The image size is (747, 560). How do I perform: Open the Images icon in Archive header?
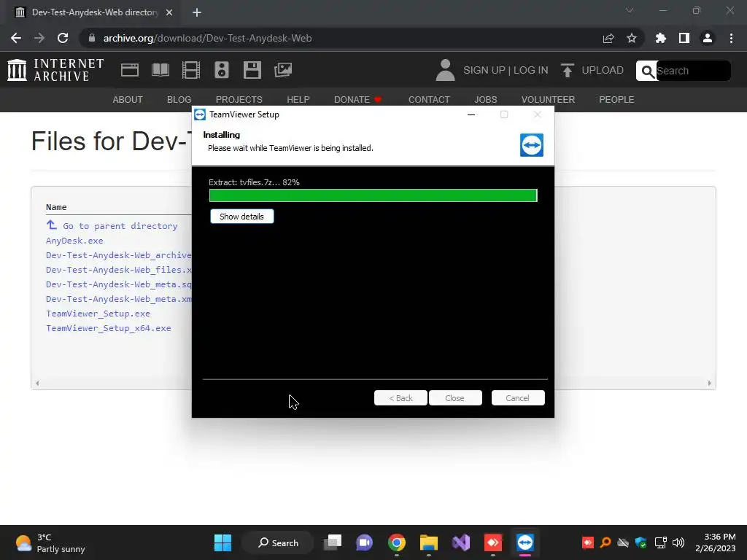[283, 70]
